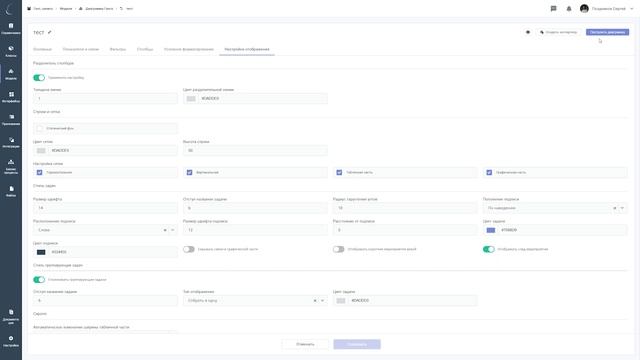Open the notifications bell
The width and height of the screenshot is (640, 360).
click(569, 9)
